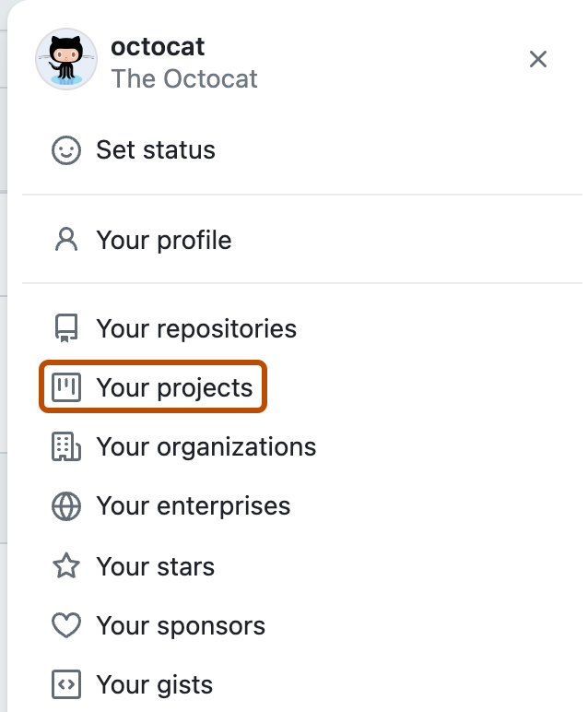This screenshot has height=712, width=588.
Task: Open Your repositories
Action: 196,329
